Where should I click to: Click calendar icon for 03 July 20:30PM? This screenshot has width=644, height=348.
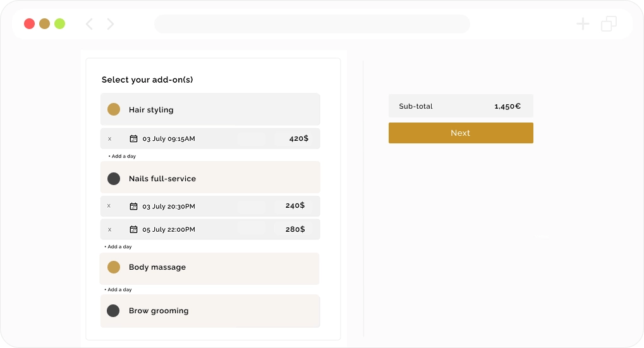point(133,206)
